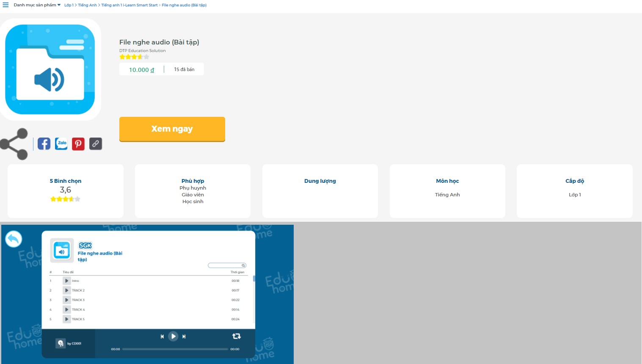
Task: Click the Xem ngay button
Action: (x=172, y=129)
